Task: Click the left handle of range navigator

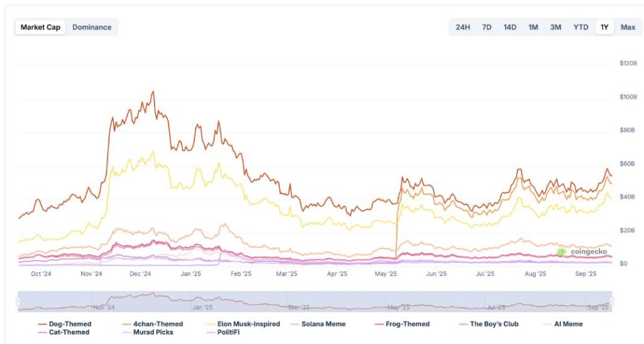Action: pyautogui.click(x=18, y=301)
